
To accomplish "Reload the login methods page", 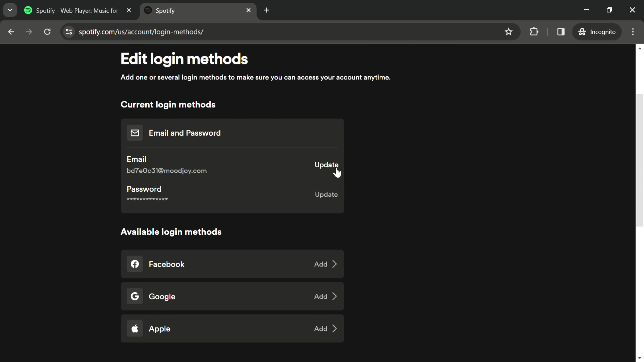I will [x=47, y=32].
